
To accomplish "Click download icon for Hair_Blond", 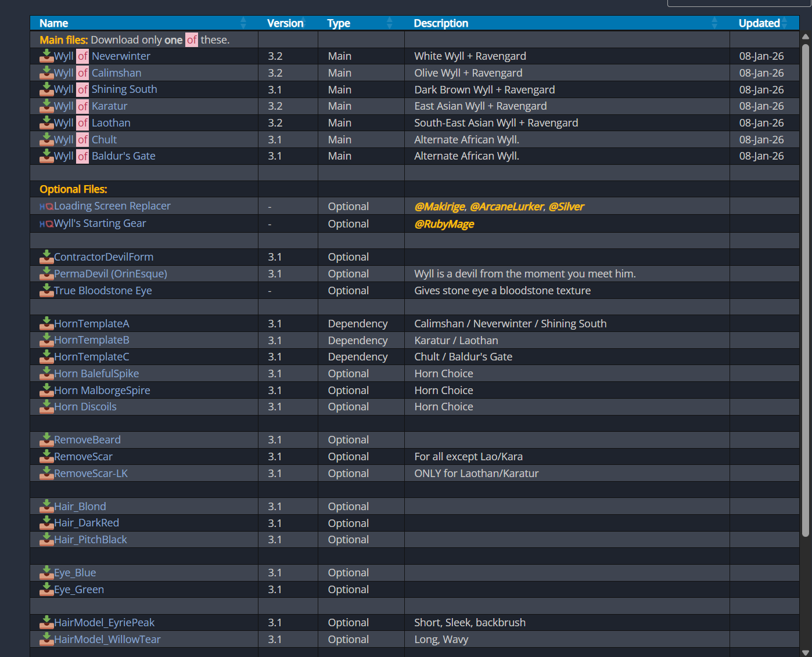I will pos(46,507).
